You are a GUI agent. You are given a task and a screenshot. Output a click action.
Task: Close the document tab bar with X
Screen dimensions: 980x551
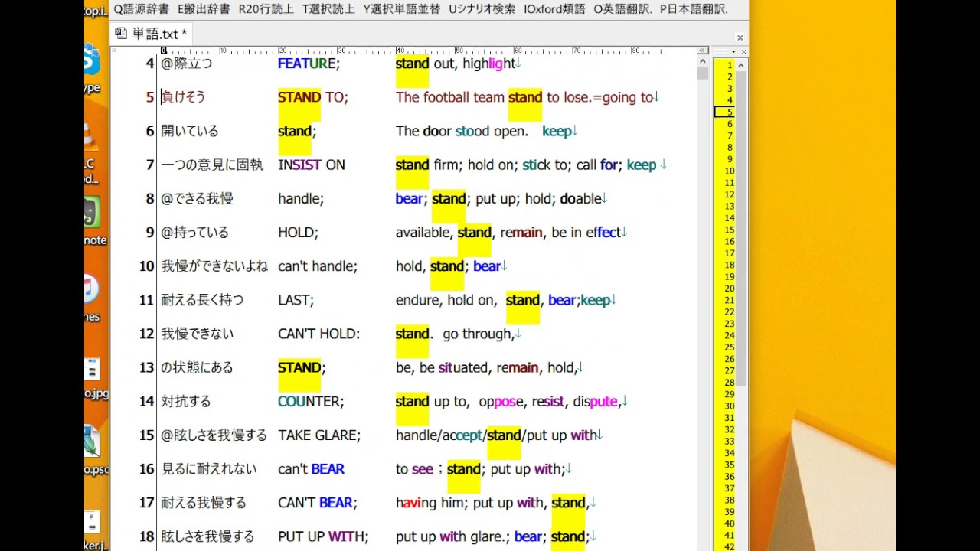point(740,37)
